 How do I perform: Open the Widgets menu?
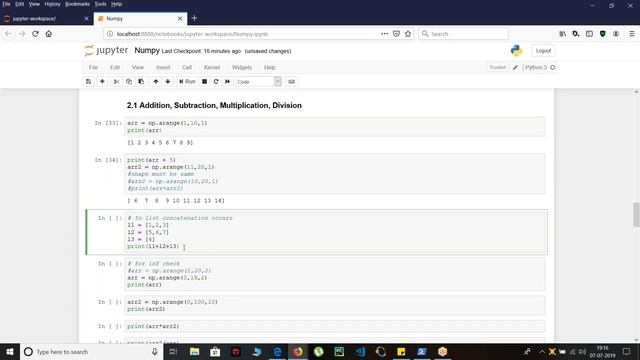point(242,67)
